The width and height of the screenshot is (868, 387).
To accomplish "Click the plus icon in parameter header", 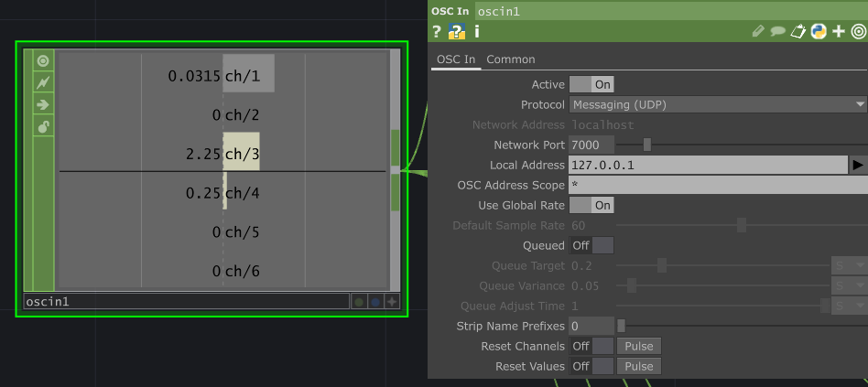I will point(839,31).
